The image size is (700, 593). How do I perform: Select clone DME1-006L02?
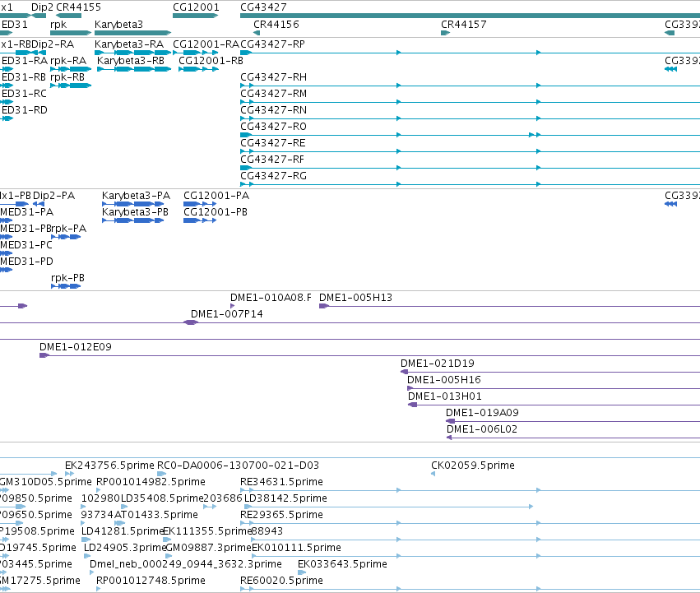[x=573, y=438]
